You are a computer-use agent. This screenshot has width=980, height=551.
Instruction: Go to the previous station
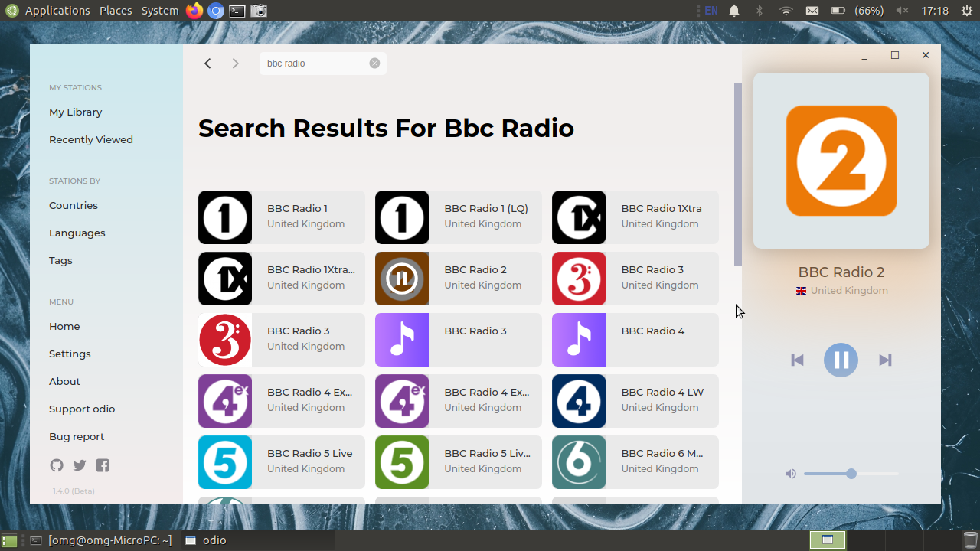tap(797, 360)
